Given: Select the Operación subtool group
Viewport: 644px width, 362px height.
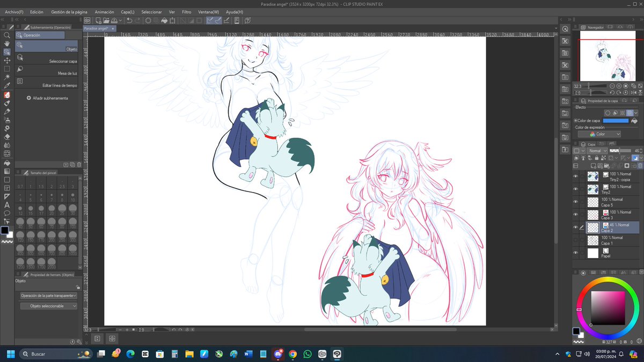Looking at the screenshot, I should 40,35.
